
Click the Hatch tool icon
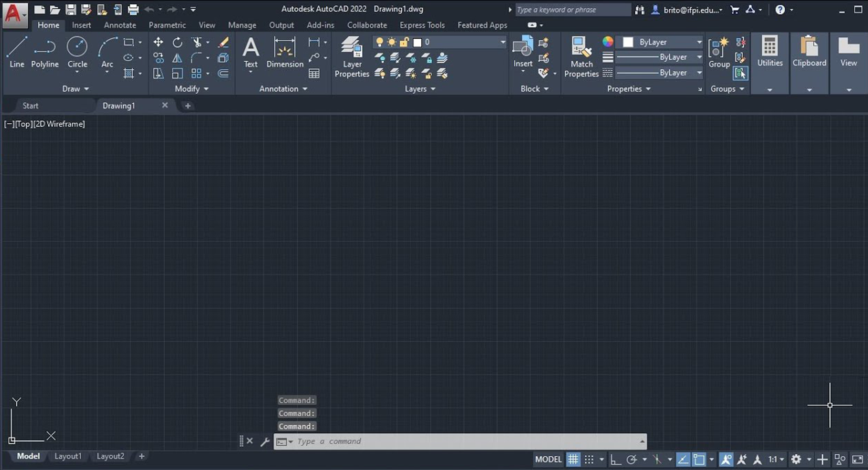click(x=129, y=74)
